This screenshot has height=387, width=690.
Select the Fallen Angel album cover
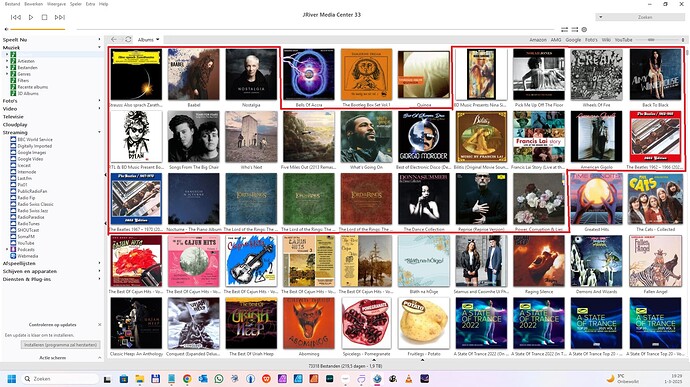point(655,261)
